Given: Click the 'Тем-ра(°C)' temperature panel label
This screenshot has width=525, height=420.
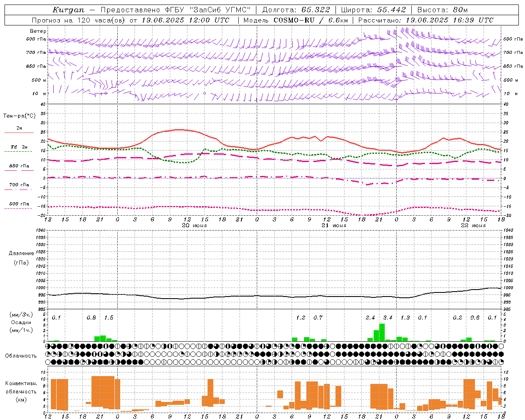Looking at the screenshot, I should click(19, 116).
